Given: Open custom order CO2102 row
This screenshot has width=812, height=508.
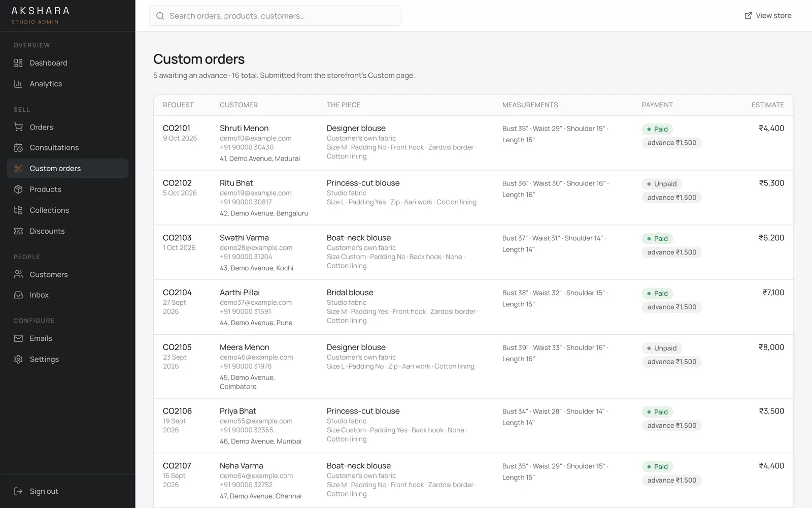Looking at the screenshot, I should click(x=473, y=198).
